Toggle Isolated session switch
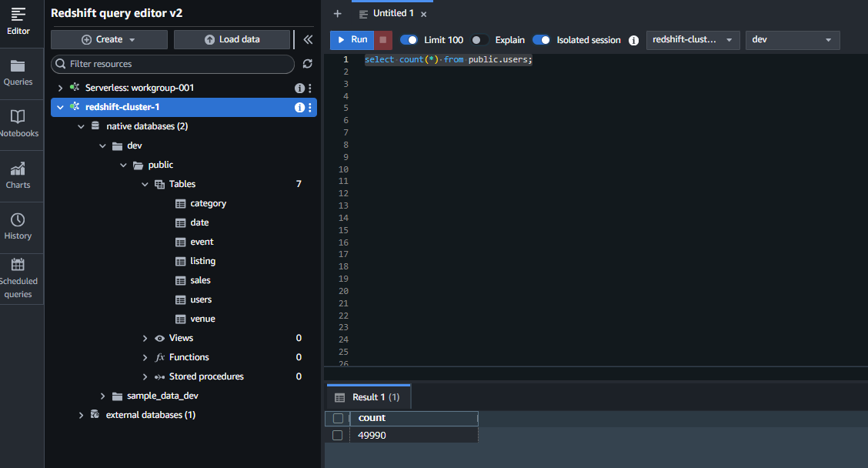 [542, 40]
